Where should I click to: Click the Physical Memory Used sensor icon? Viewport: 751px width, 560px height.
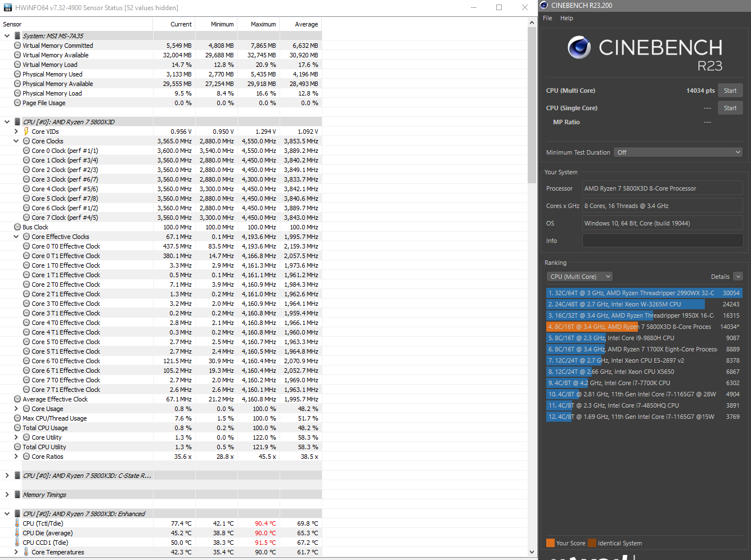(x=17, y=74)
